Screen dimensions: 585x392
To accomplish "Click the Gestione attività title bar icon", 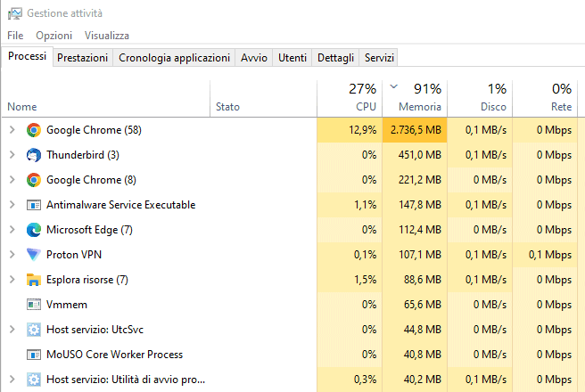I will coord(15,13).
